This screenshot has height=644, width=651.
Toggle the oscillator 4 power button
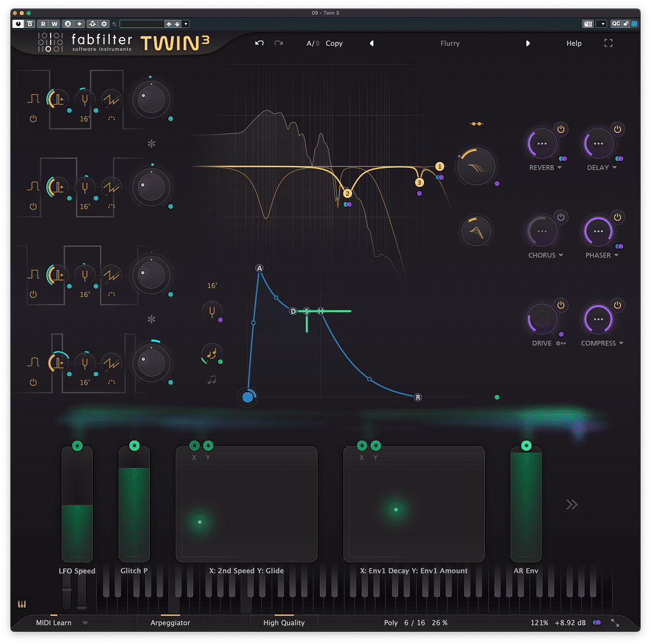click(33, 383)
